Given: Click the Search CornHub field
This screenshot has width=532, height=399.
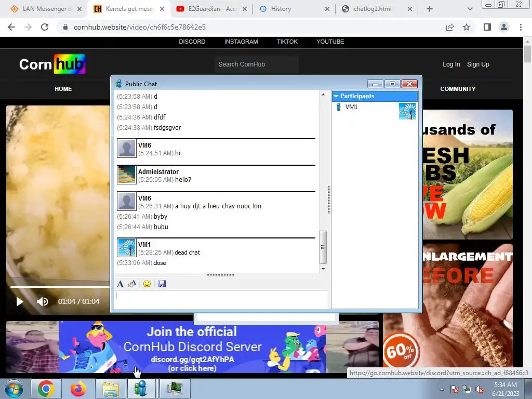Looking at the screenshot, I should [257, 64].
